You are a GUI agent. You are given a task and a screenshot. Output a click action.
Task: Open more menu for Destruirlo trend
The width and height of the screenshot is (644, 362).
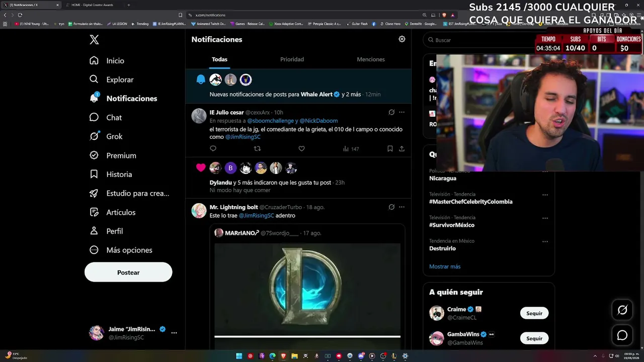545,241
